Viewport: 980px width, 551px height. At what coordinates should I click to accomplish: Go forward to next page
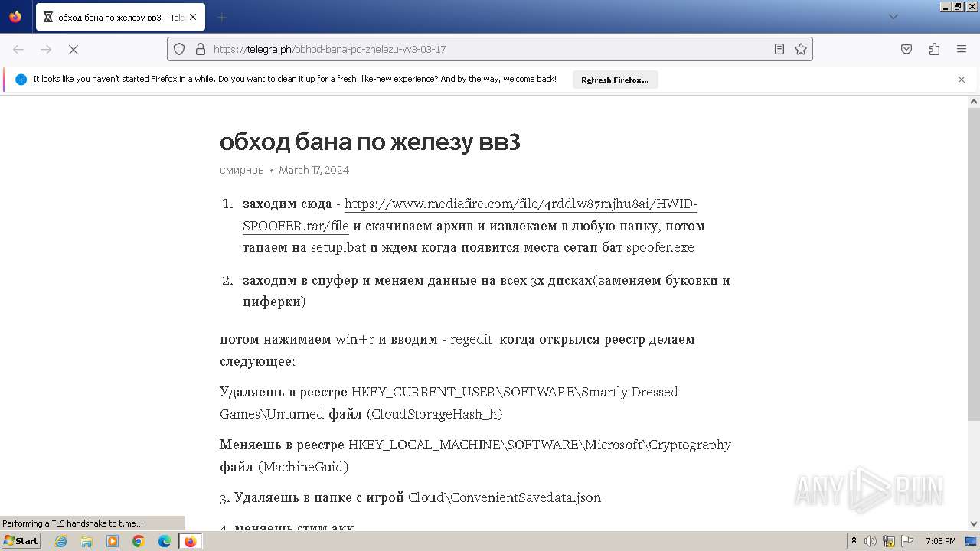click(x=46, y=49)
